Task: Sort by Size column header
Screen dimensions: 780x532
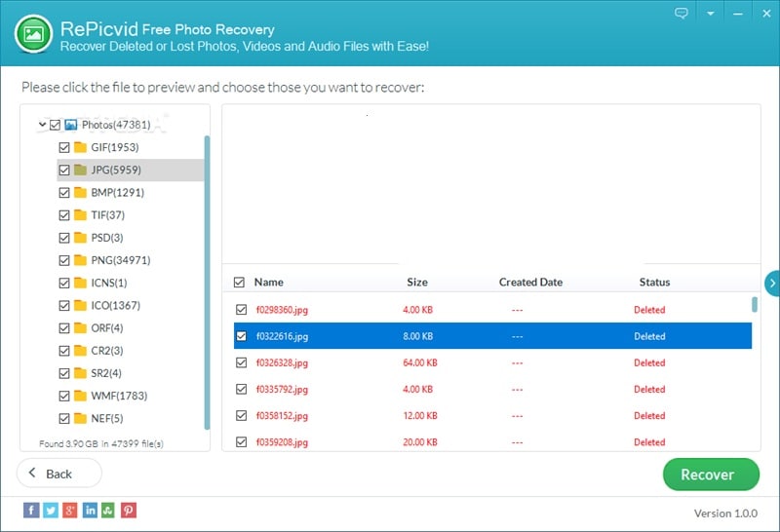Action: click(417, 283)
